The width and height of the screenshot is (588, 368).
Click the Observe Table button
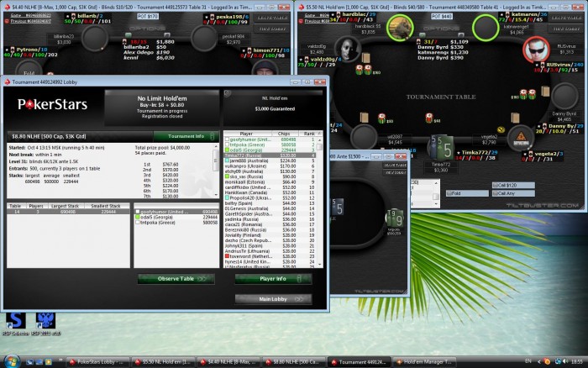pyautogui.click(x=176, y=279)
